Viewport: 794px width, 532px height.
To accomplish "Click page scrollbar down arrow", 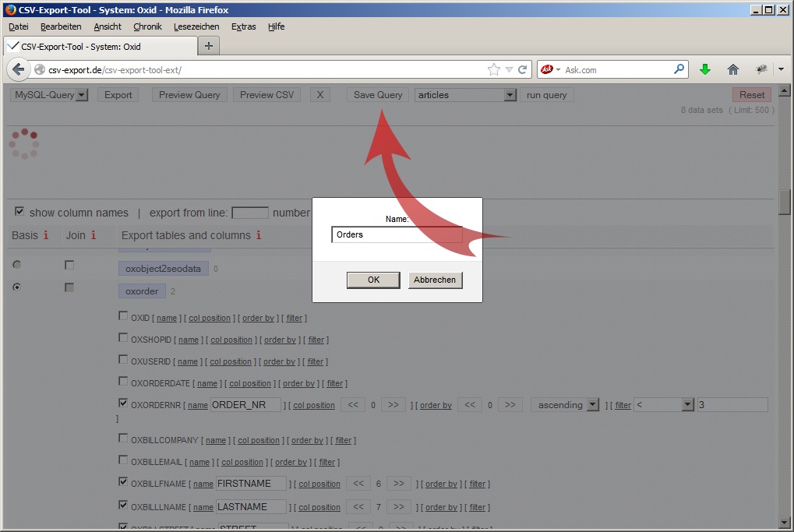I will point(785,521).
